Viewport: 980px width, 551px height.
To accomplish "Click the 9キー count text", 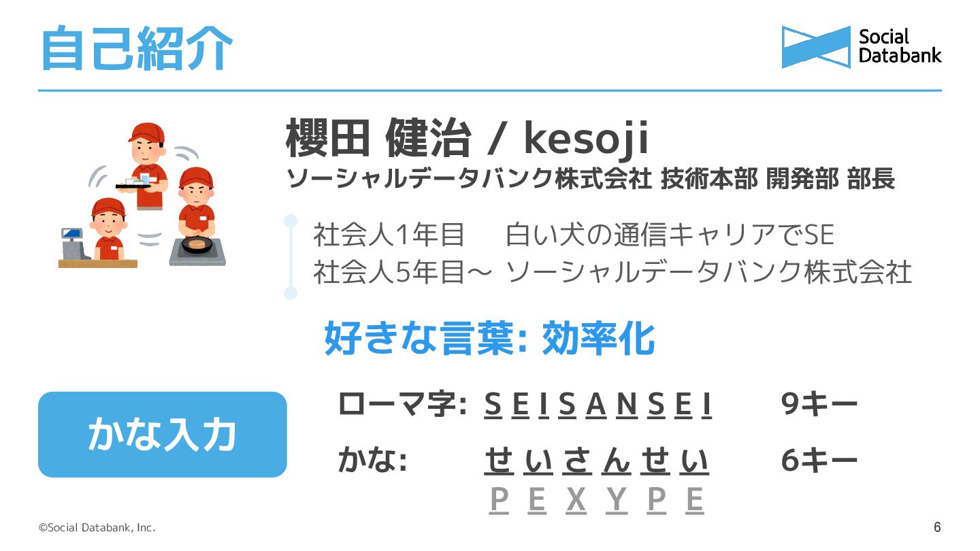I will pyautogui.click(x=819, y=405).
